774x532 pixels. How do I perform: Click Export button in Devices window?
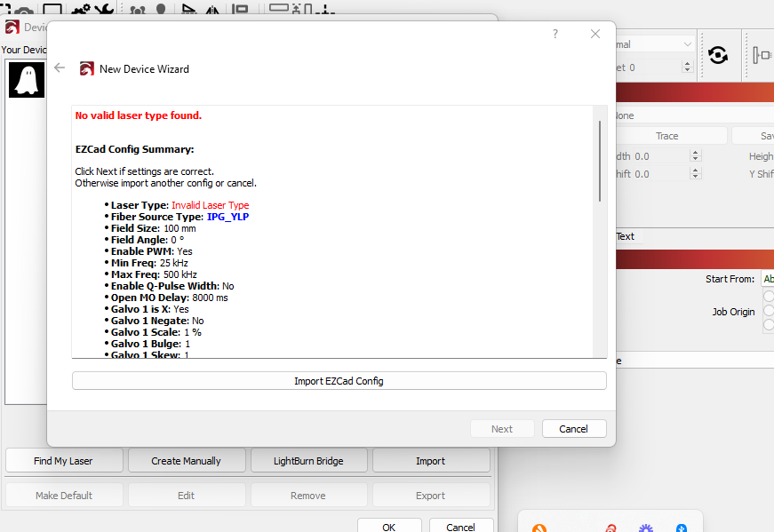[x=430, y=495]
